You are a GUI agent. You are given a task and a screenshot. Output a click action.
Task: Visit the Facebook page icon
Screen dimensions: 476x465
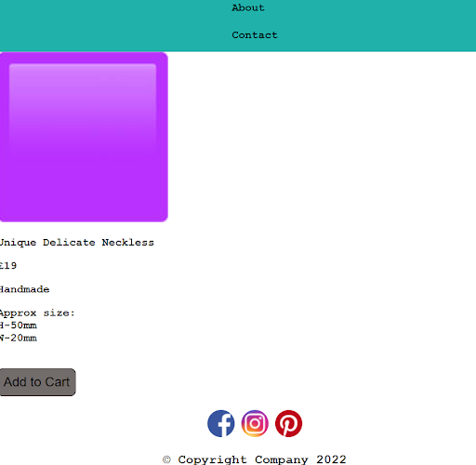221,423
